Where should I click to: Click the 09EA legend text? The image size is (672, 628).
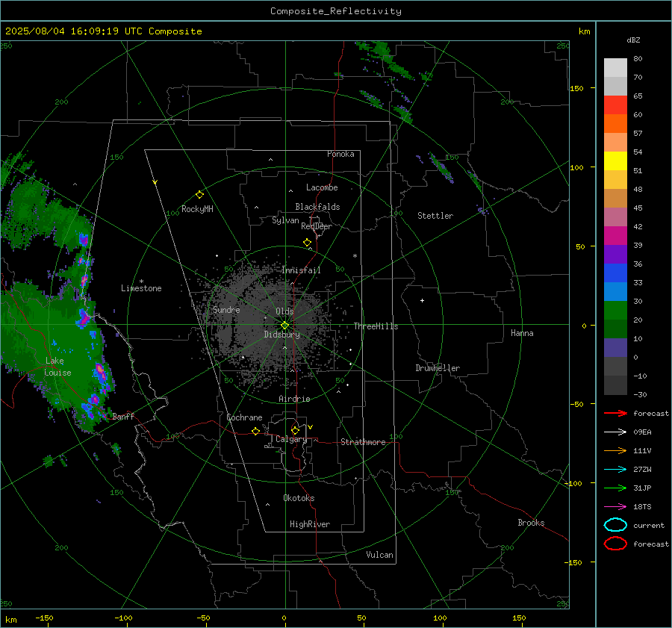pyautogui.click(x=642, y=432)
